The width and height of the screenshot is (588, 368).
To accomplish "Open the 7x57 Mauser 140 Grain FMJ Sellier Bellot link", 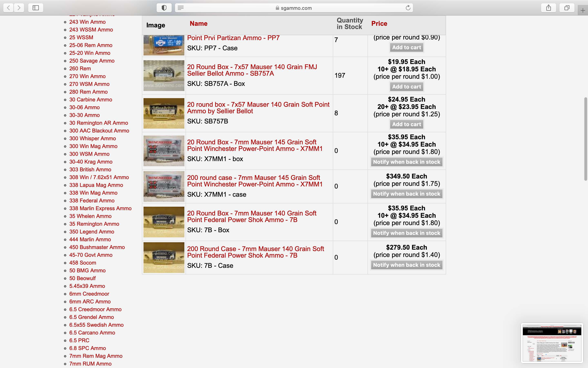I will coord(252,70).
